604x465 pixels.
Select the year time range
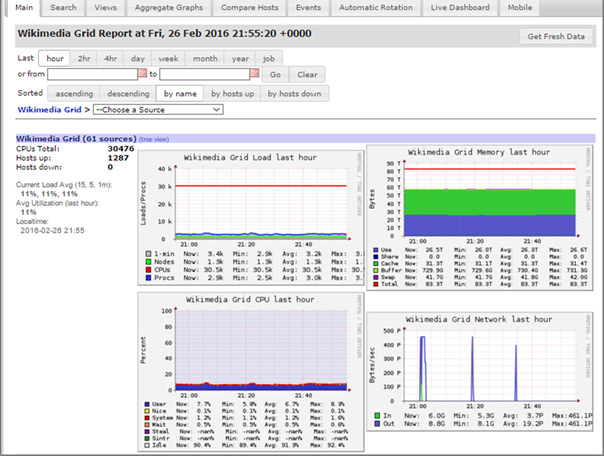(240, 59)
